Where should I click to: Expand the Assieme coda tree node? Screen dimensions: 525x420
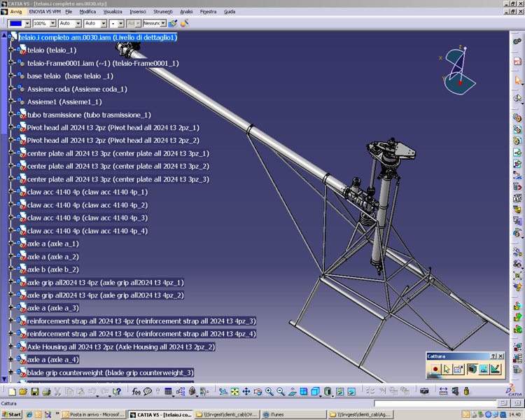pos(12,89)
